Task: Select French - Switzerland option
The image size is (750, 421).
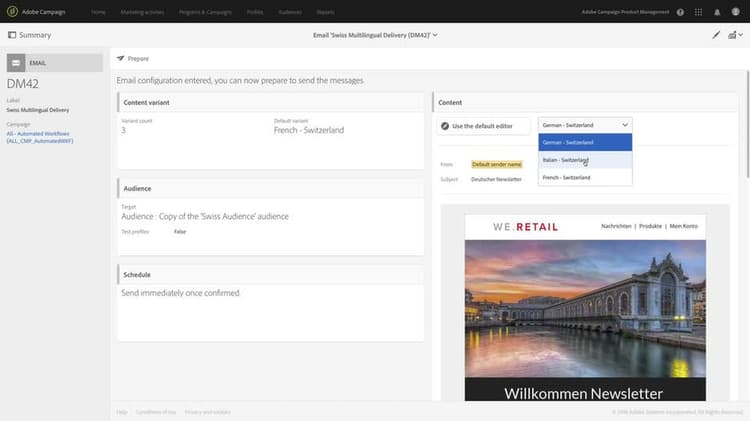Action: pyautogui.click(x=585, y=177)
